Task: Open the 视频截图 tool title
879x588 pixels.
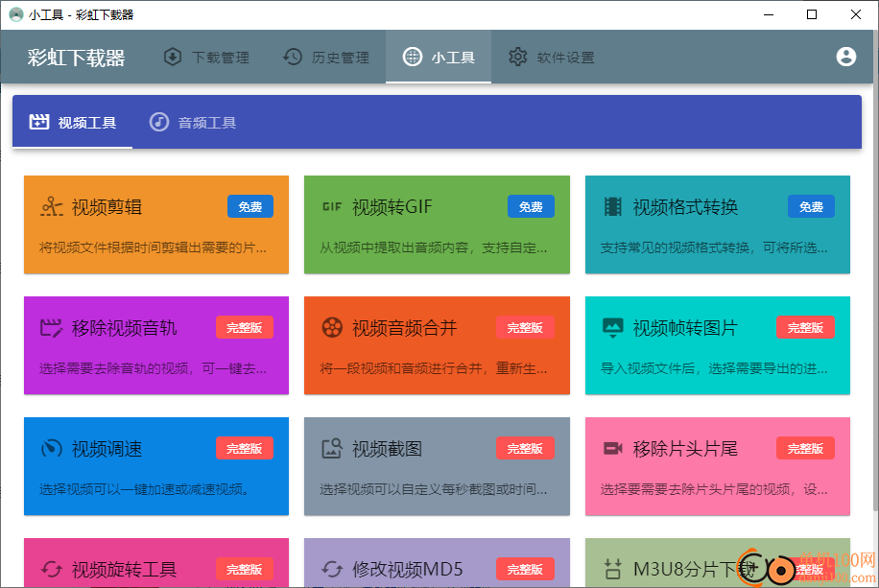Action: click(x=387, y=449)
